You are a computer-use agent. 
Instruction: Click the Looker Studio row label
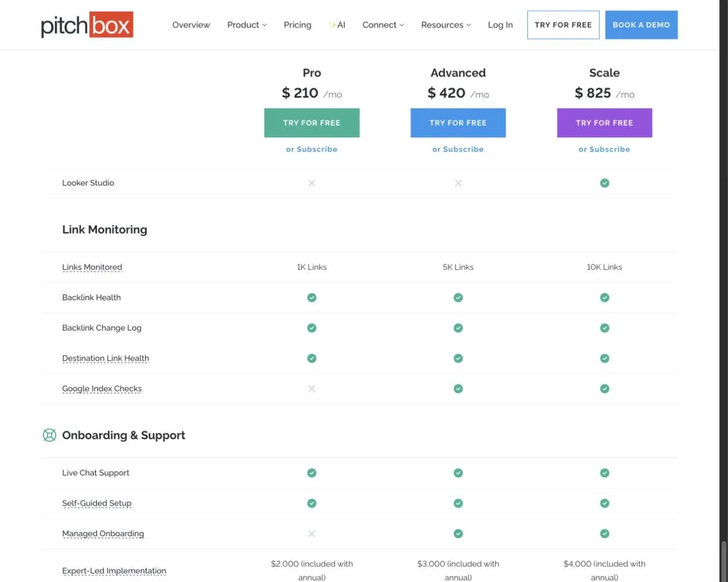coord(88,183)
